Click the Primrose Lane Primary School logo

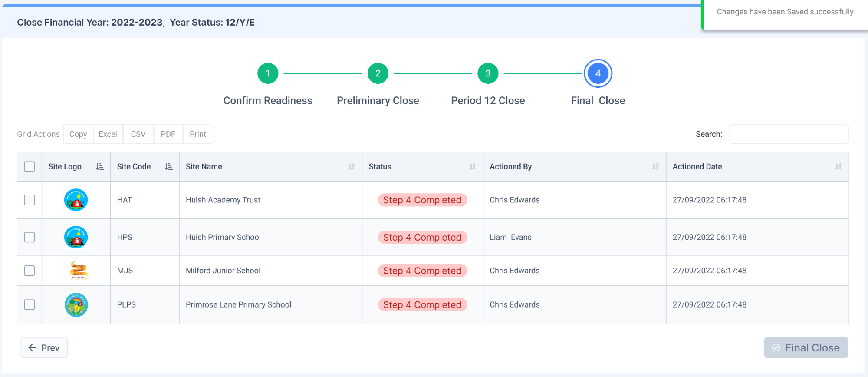coord(76,305)
